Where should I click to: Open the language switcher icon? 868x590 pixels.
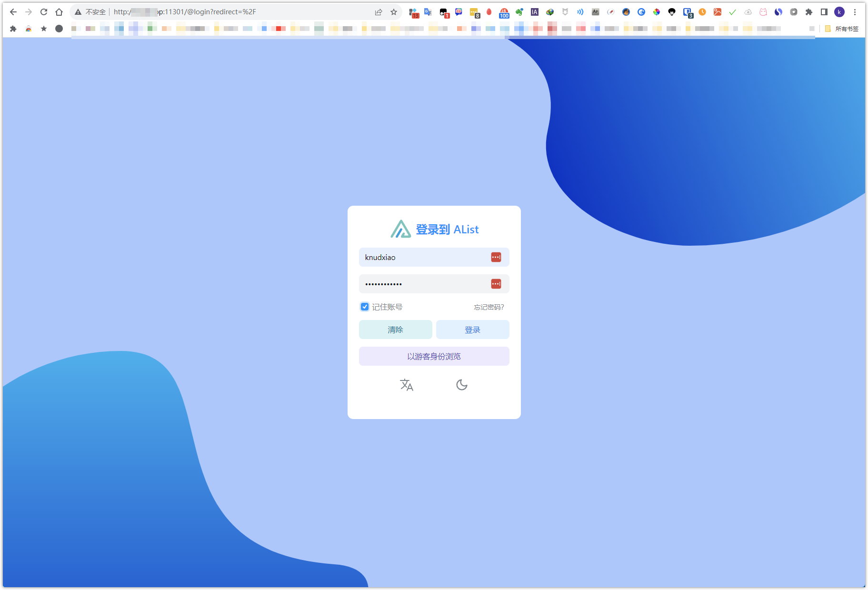(x=407, y=385)
